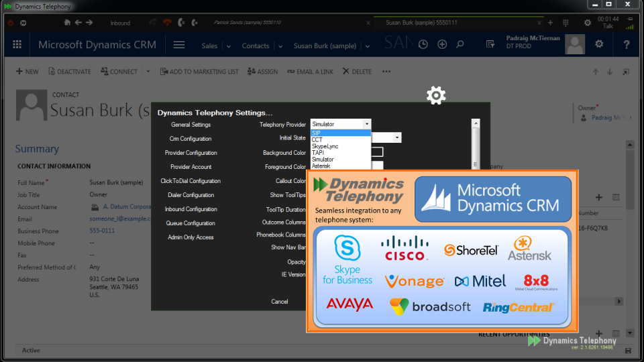This screenshot has width=644, height=362.
Task: Open the advanced find filter icon
Action: point(490,44)
